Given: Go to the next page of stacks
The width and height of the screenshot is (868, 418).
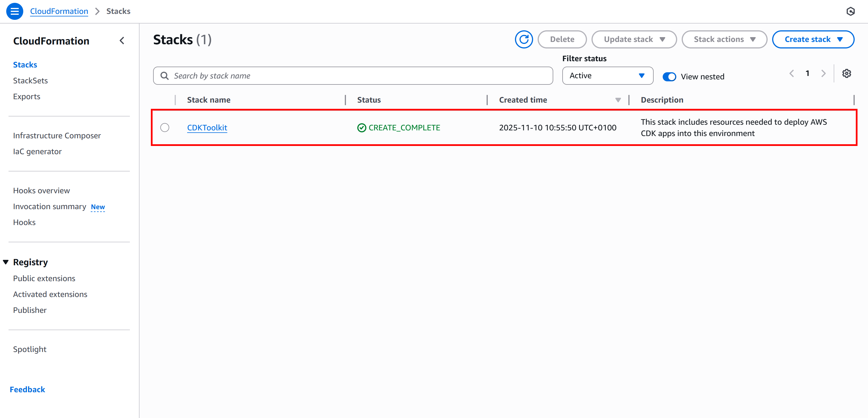Looking at the screenshot, I should (823, 73).
